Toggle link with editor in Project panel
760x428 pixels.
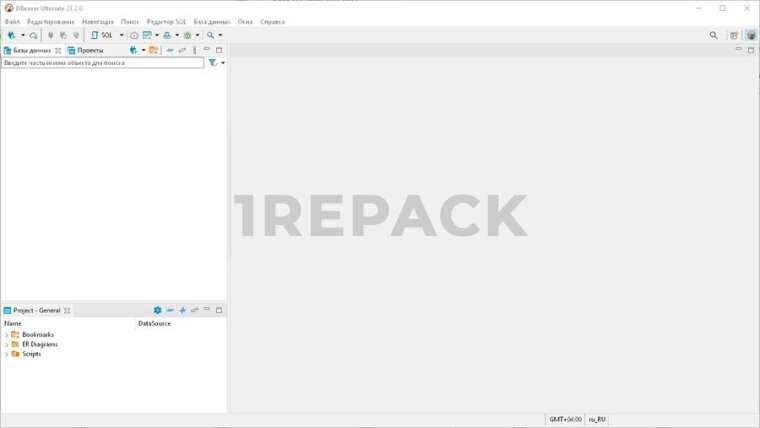coord(194,310)
